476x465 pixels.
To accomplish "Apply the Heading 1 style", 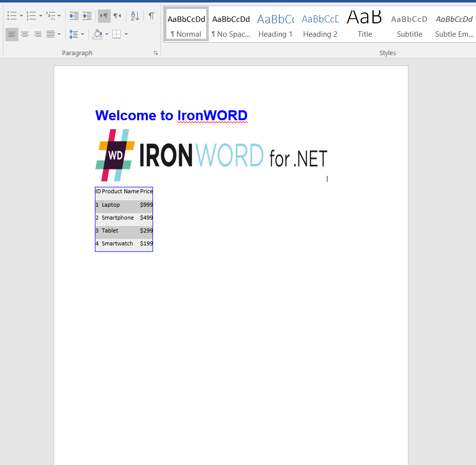I will 275,25.
